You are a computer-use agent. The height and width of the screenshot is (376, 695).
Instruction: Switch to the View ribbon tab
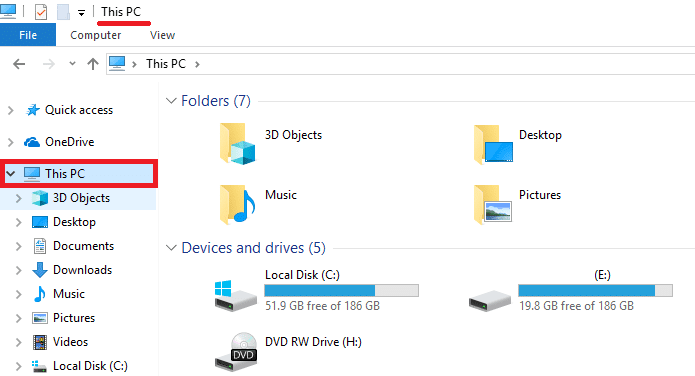(162, 35)
